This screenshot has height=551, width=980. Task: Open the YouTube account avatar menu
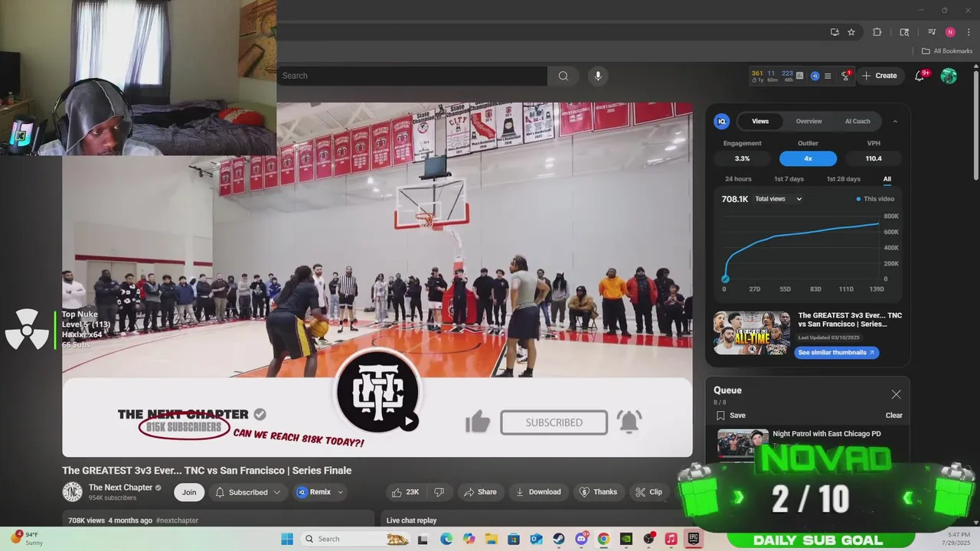(949, 76)
